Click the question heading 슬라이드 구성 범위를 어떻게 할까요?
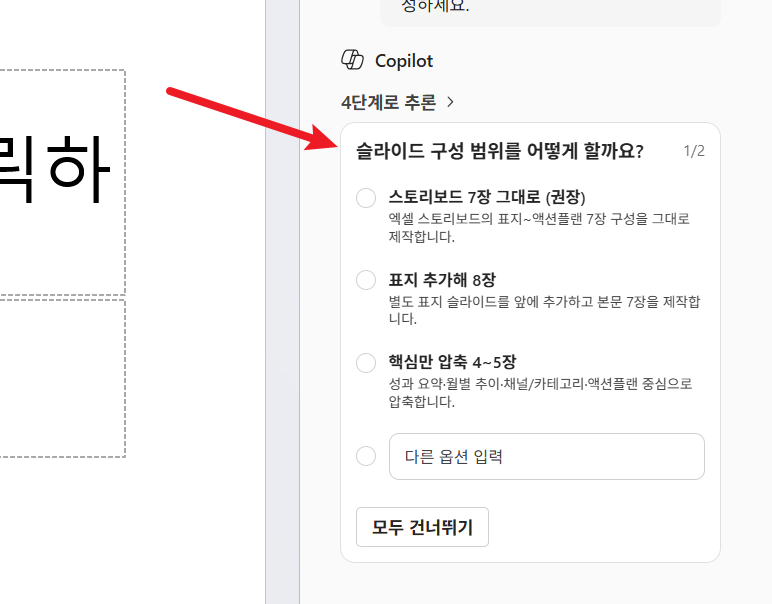The width and height of the screenshot is (772, 604). tap(500, 151)
